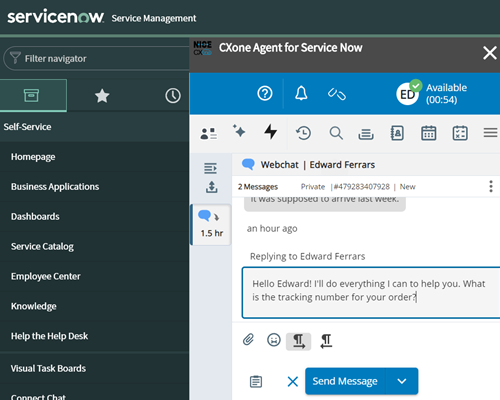The height and width of the screenshot is (400, 500).
Task: Open the address book directory icon
Action: 397,133
